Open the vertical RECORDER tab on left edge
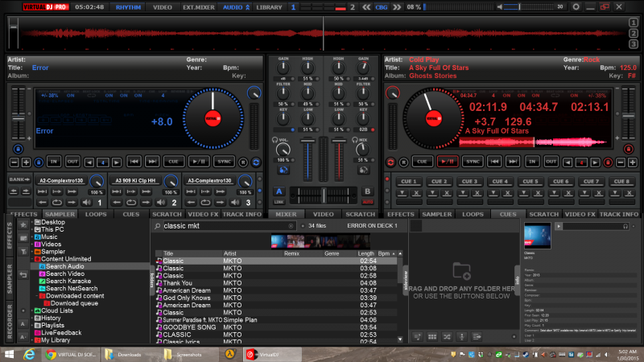The image size is (644, 362). point(10,321)
